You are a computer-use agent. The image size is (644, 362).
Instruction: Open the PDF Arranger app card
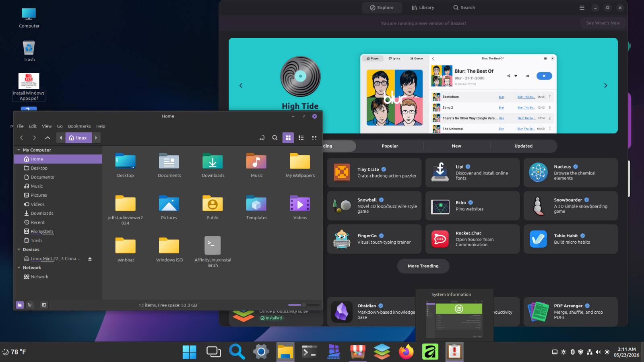point(570,312)
